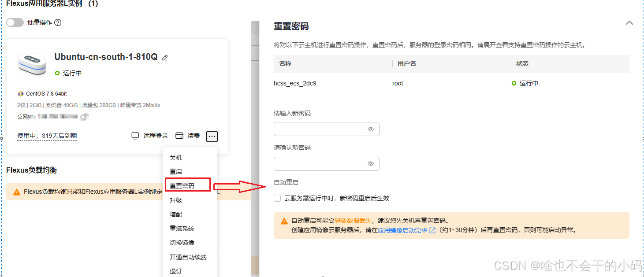Collapse the 重置密码 panel with the chevron
This screenshot has height=277, width=644.
[629, 23]
